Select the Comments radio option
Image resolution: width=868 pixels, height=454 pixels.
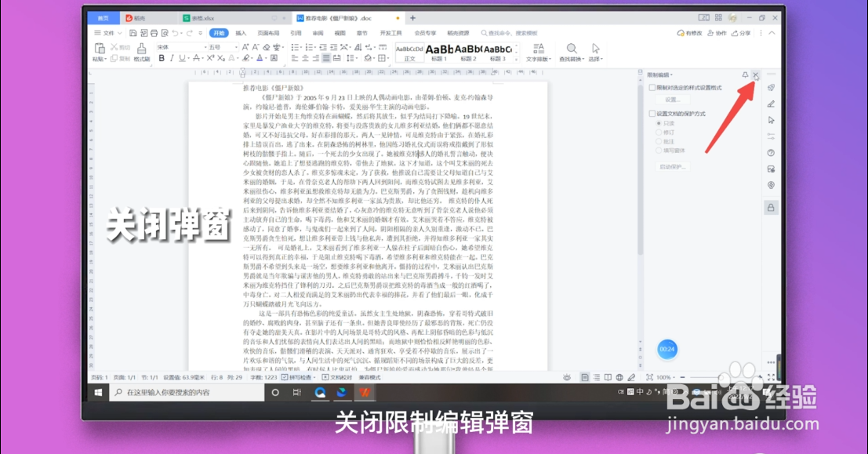[x=659, y=141]
